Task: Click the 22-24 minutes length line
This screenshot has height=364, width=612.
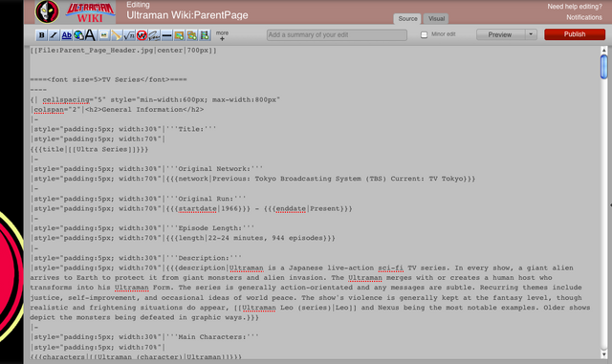Action: [x=183, y=238]
